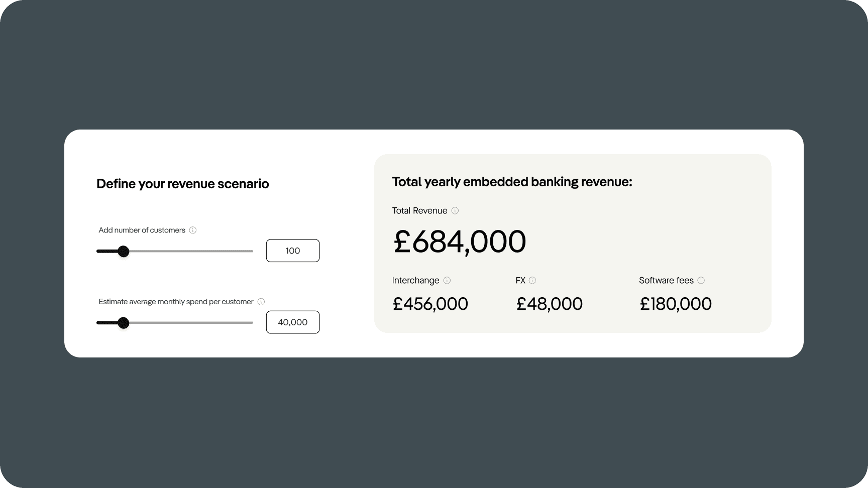This screenshot has width=868, height=488.
Task: Click the info icon beside Add number of customers
Action: [193, 230]
